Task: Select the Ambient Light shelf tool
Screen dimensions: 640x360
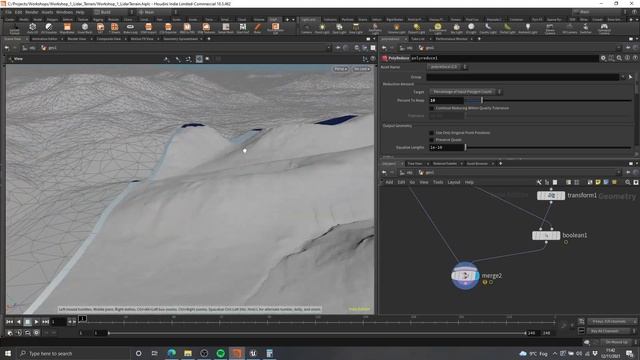Action: [527, 28]
